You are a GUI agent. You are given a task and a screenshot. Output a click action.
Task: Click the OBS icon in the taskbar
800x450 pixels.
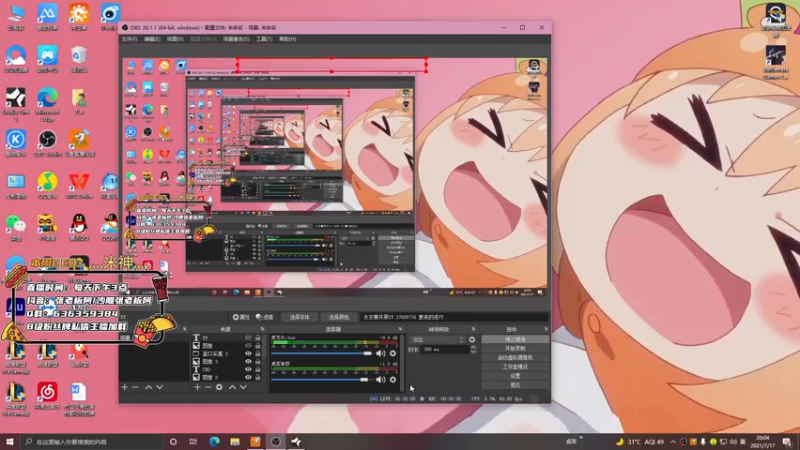click(x=276, y=441)
